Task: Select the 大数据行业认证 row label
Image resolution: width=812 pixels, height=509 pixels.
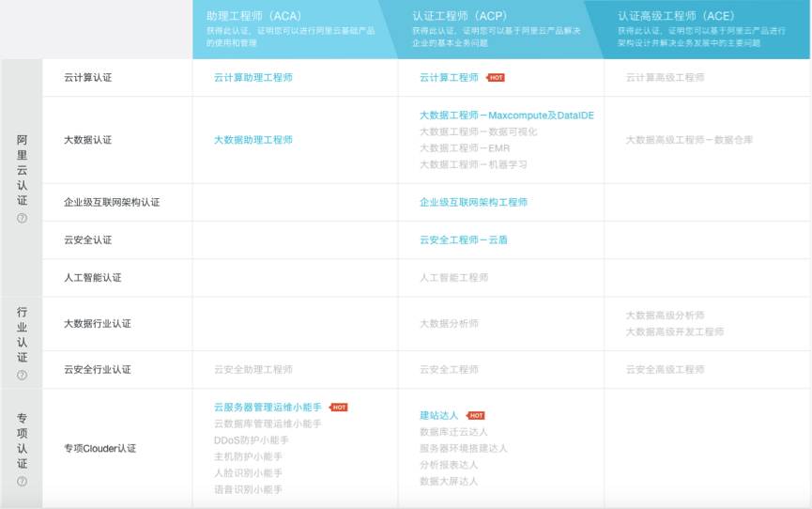Action: click(x=98, y=324)
